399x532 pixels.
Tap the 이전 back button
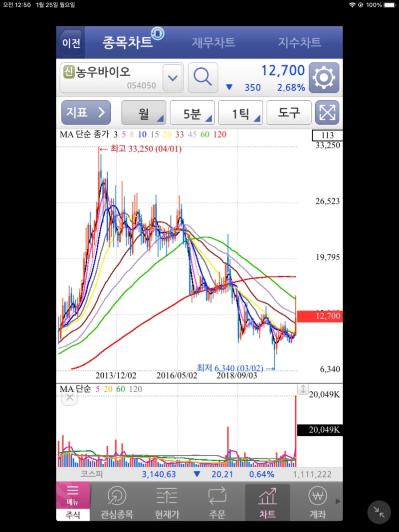(x=71, y=42)
